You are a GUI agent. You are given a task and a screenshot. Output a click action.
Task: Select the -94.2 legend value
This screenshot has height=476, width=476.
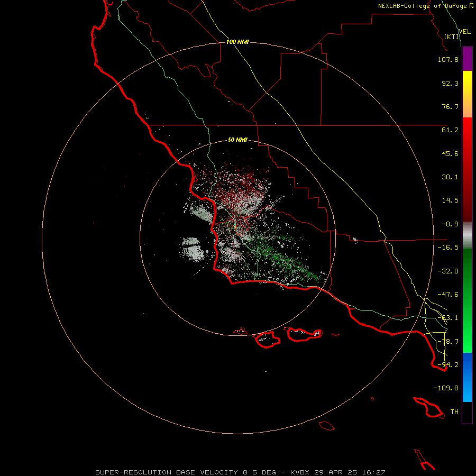point(448,365)
